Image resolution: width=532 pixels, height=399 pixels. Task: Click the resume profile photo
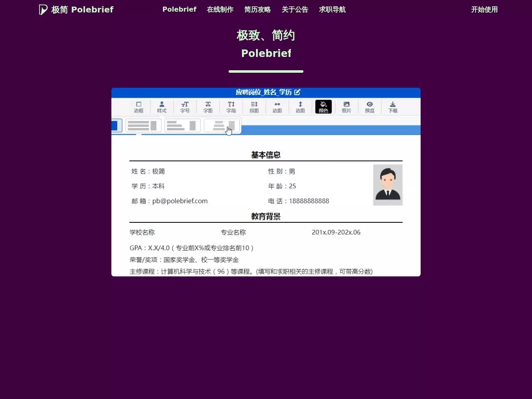tap(388, 185)
